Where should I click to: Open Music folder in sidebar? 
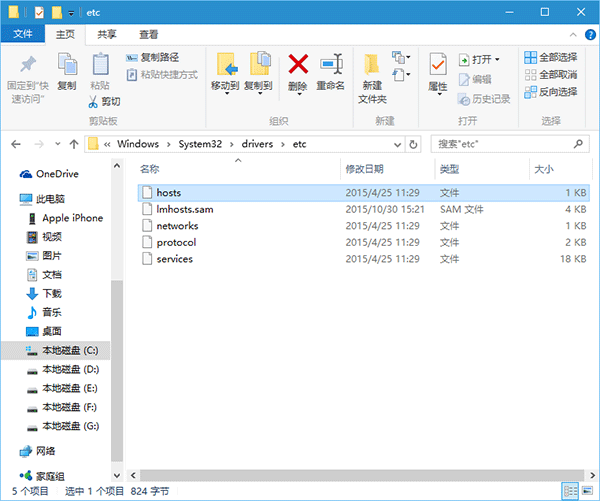pos(44,312)
